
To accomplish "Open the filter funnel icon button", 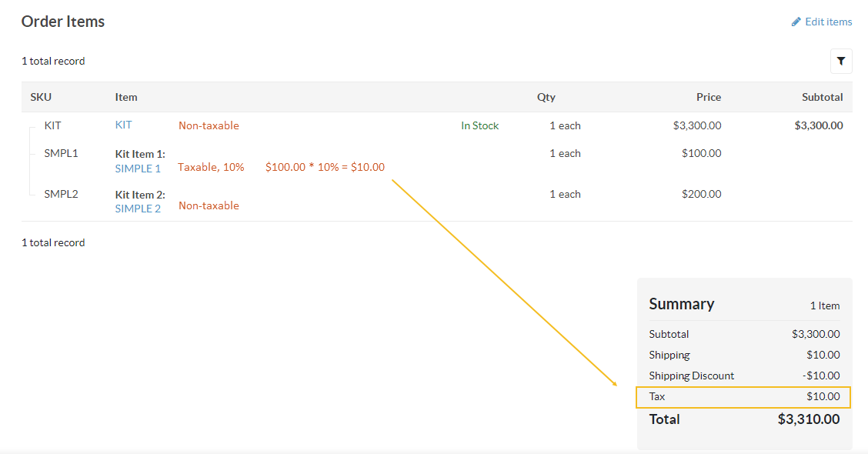I will [841, 61].
